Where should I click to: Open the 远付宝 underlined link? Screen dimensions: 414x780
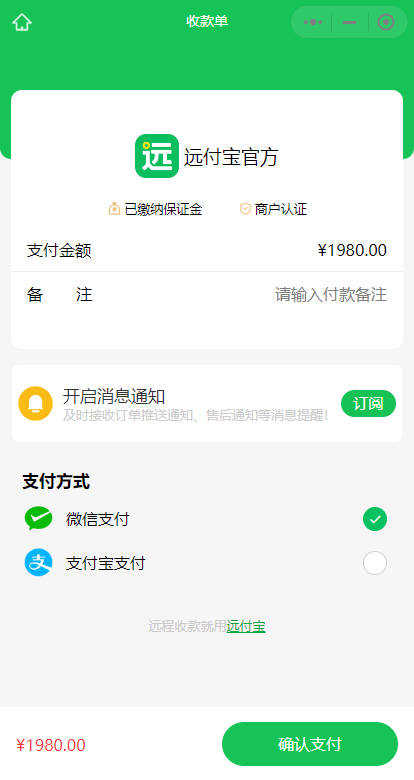coord(246,626)
